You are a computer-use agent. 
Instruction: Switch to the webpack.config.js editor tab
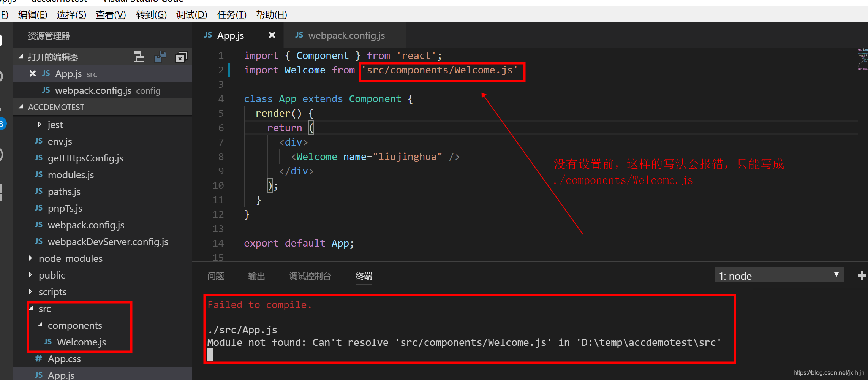(x=345, y=35)
